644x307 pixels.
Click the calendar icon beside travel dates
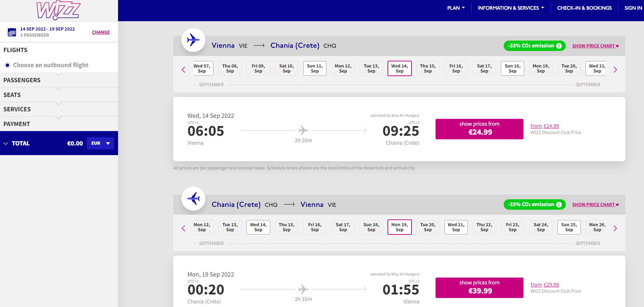tap(12, 32)
